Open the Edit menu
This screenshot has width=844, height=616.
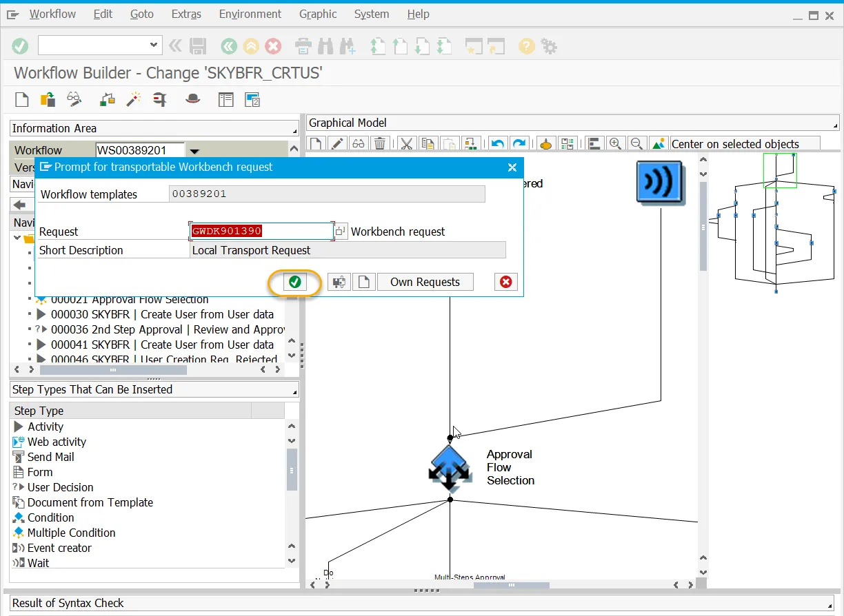coord(103,14)
